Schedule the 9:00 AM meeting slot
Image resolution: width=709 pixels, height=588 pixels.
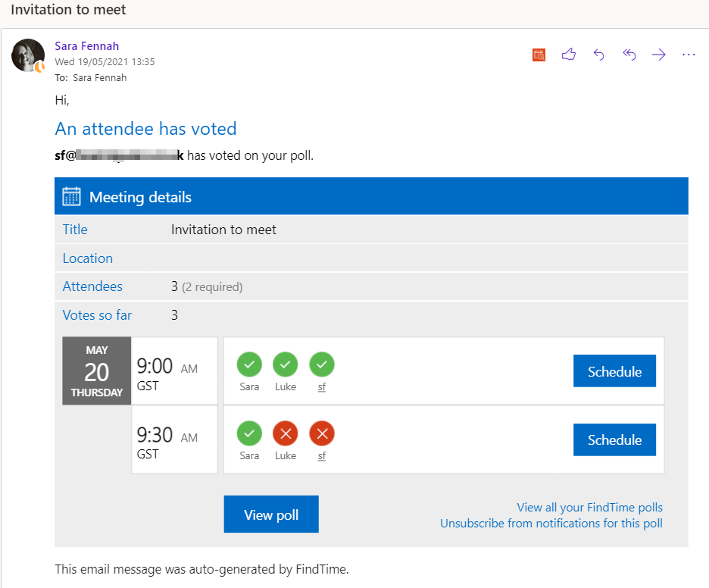tap(614, 371)
